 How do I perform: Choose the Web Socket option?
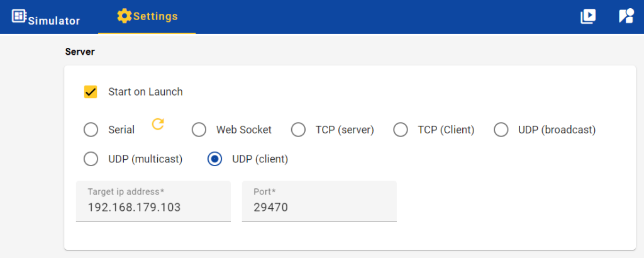[199, 130]
